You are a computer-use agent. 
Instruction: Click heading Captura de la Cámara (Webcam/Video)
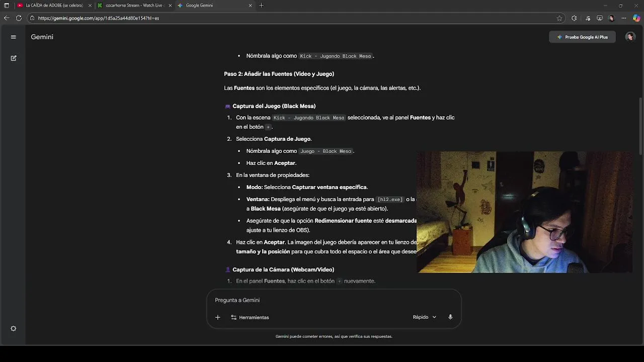pos(283,270)
